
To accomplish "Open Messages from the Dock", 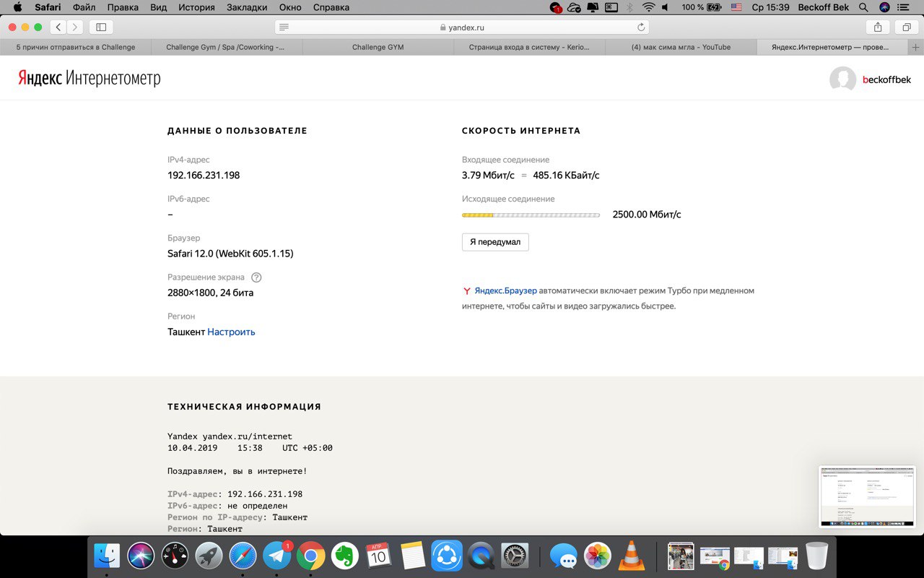I will (563, 556).
